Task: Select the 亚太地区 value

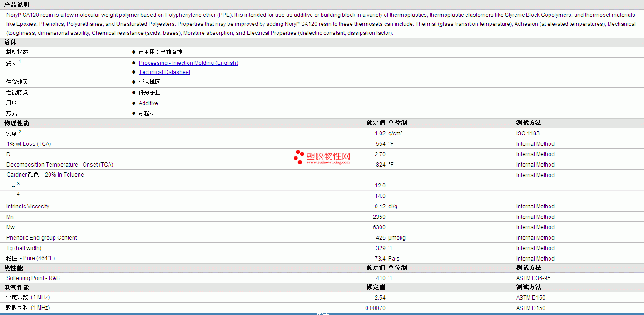Action: coord(150,82)
